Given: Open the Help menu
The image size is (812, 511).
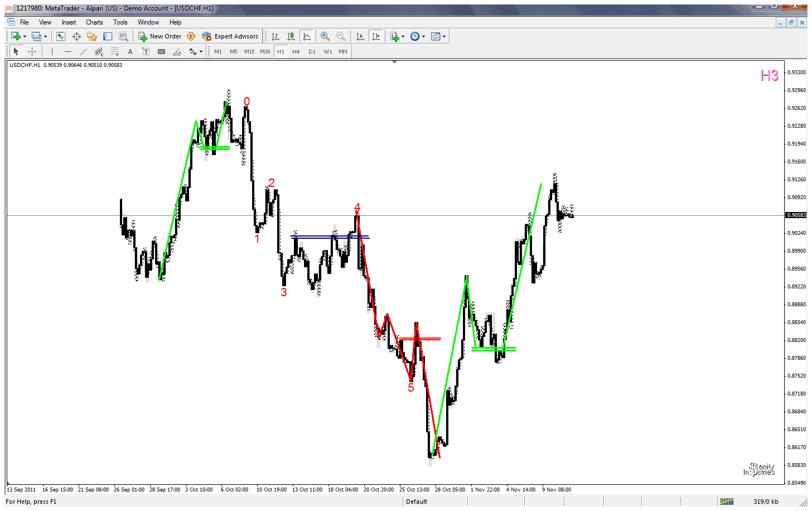Looking at the screenshot, I should coord(175,22).
